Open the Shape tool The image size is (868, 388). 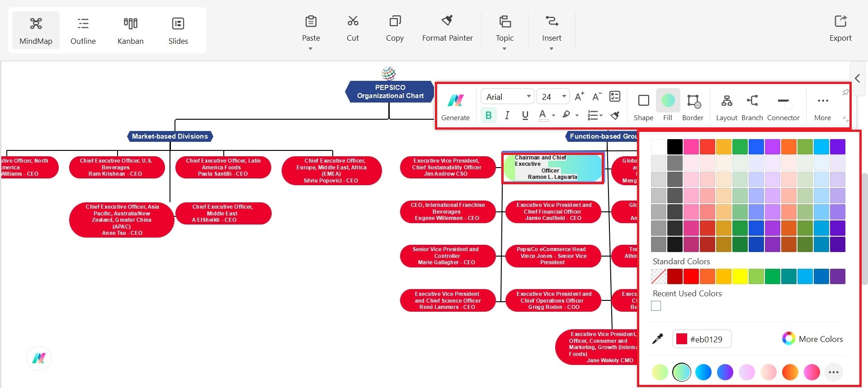point(643,107)
